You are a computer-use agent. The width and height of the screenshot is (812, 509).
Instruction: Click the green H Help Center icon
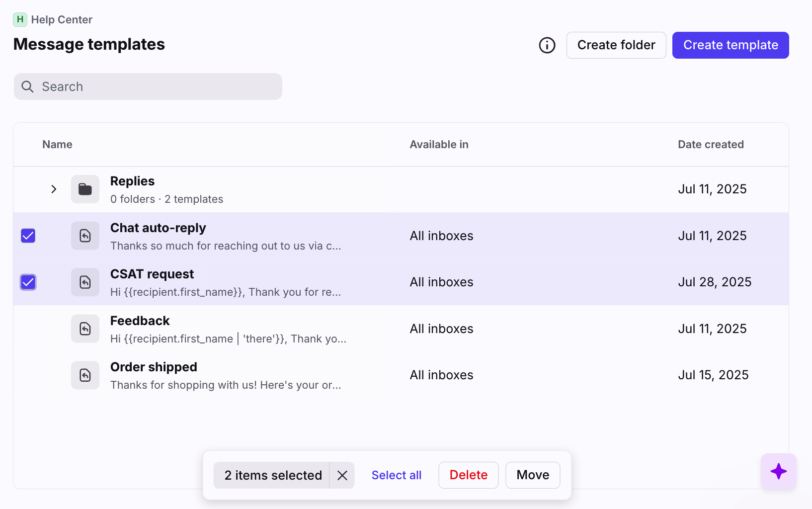coord(20,20)
